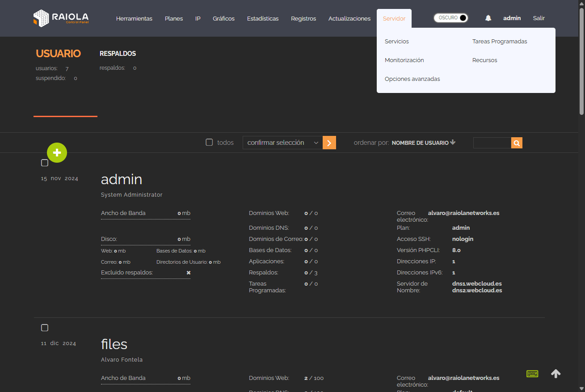Viewport: 585px width, 392px height.
Task: Click the Raiola Control Panel logo
Action: coord(61,18)
